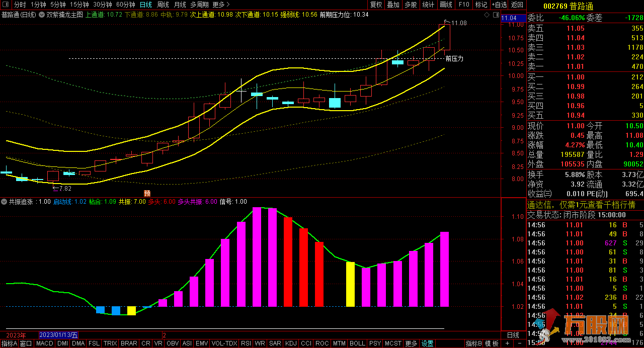Add stock with +自选 button

point(499,5)
